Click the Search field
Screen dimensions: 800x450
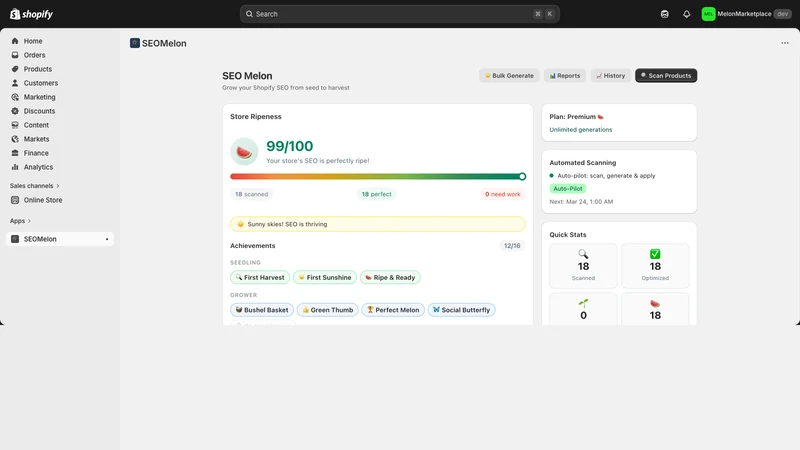(x=399, y=14)
